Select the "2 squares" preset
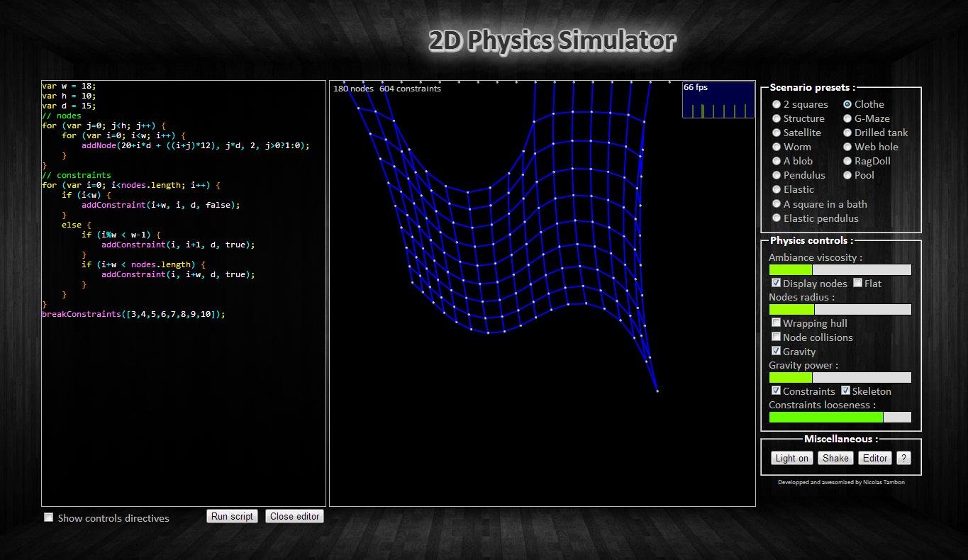Image resolution: width=968 pixels, height=560 pixels. [777, 104]
